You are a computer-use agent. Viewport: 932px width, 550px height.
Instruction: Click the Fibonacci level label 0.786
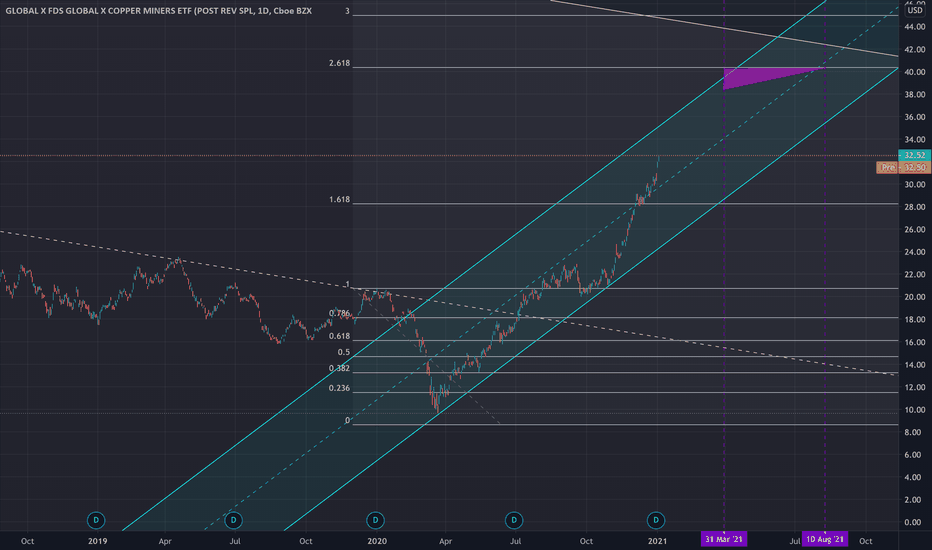[x=339, y=313]
